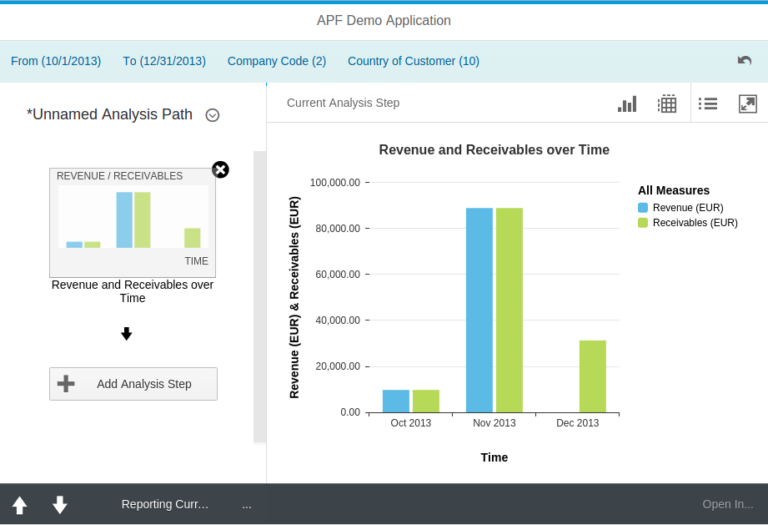768x525 pixels.
Task: Open the list view settings icon
Action: click(x=708, y=104)
